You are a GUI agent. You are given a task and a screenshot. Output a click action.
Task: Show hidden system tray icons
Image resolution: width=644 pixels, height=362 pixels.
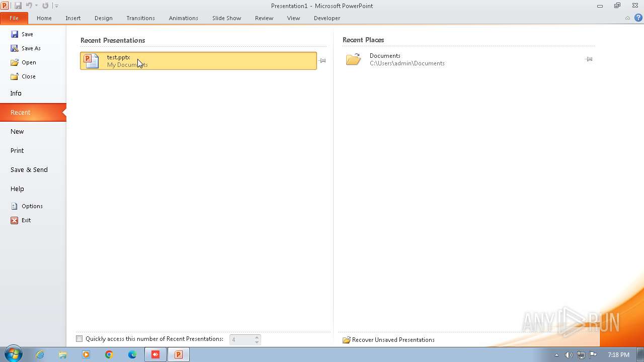[x=556, y=355]
